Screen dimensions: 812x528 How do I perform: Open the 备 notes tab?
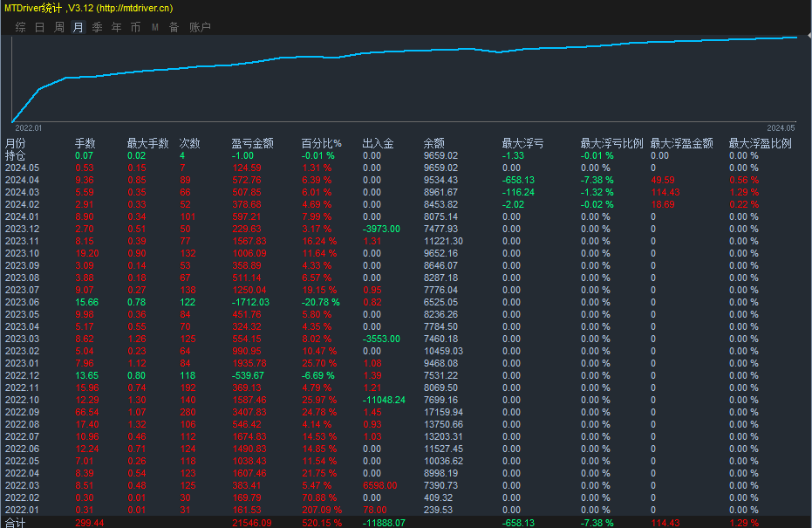point(174,27)
